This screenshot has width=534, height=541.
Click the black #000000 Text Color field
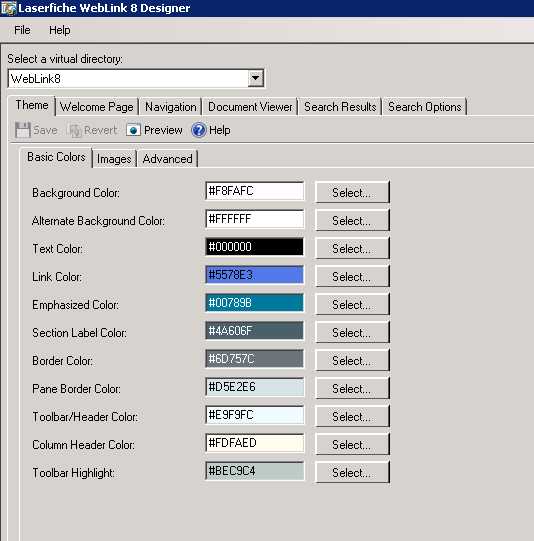[x=255, y=247]
